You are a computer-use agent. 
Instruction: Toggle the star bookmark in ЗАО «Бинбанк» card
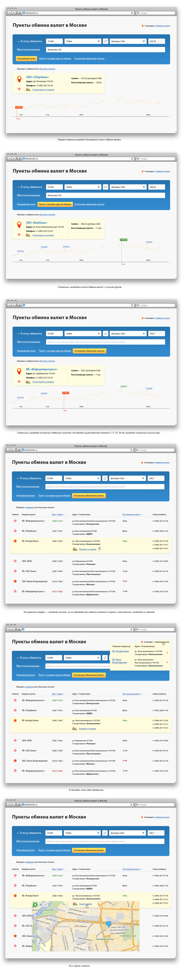point(19,234)
